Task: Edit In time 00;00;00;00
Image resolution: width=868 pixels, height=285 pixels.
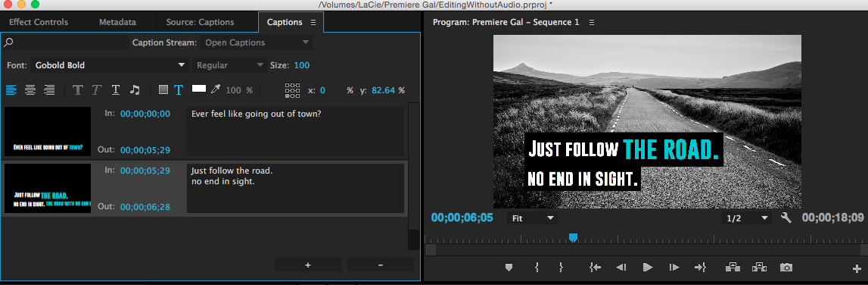Action: point(145,114)
